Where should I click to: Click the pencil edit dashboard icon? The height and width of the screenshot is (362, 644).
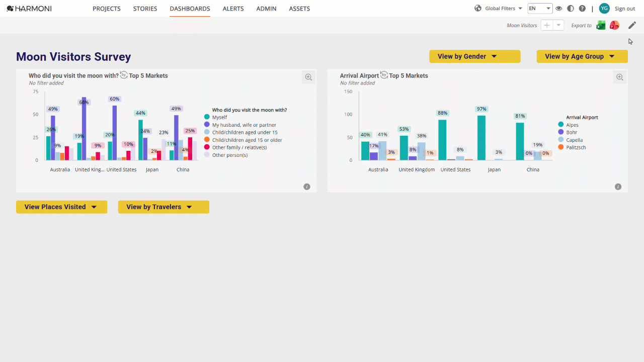point(632,25)
